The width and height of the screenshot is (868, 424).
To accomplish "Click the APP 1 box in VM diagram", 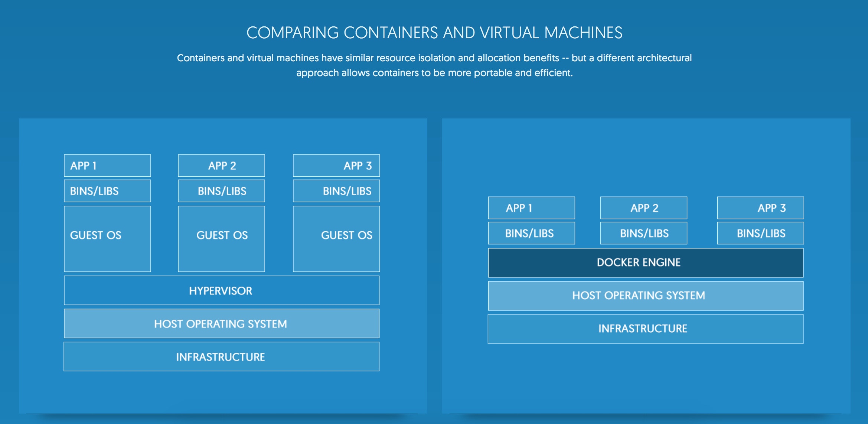I will (x=107, y=166).
